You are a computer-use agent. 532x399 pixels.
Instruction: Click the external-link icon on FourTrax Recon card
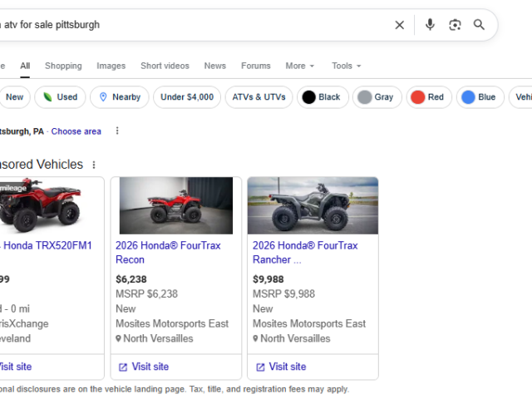pos(123,367)
